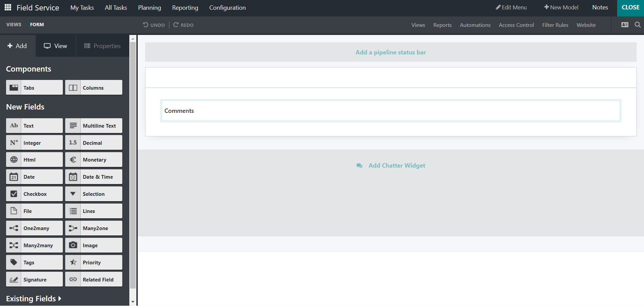
Task: Open the Website link
Action: point(586,25)
